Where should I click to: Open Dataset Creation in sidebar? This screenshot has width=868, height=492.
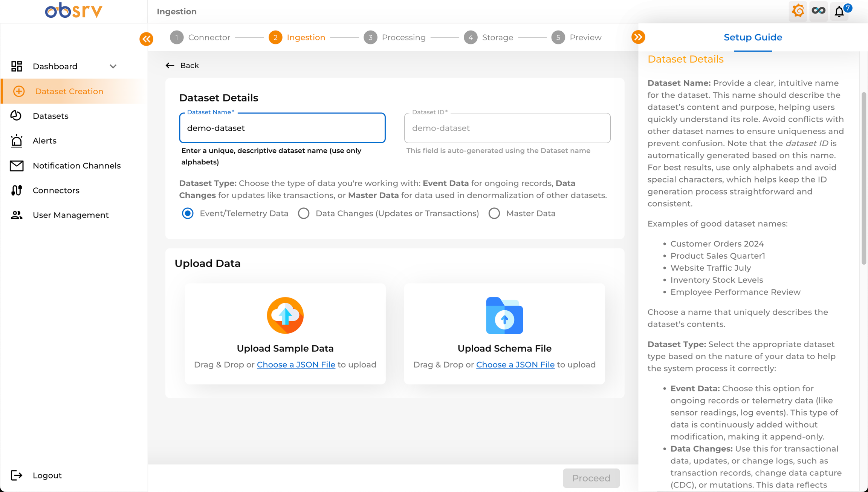[x=74, y=91]
